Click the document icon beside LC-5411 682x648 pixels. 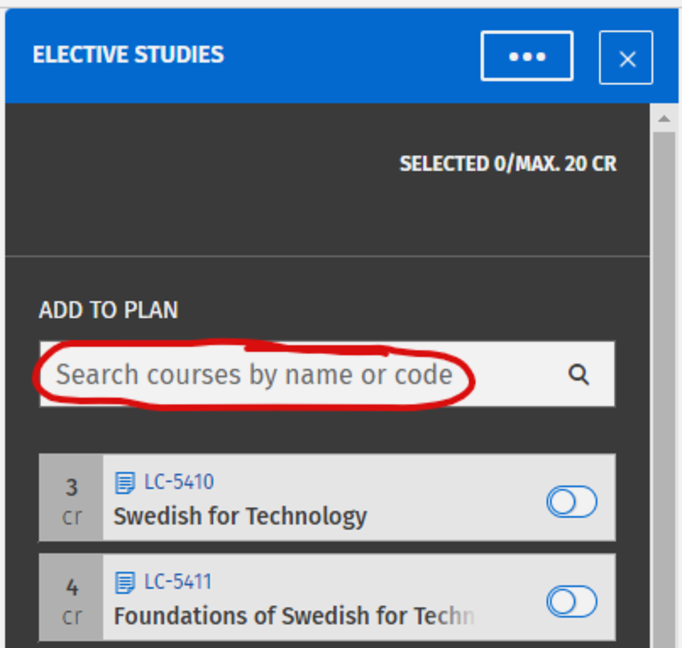pos(125,582)
